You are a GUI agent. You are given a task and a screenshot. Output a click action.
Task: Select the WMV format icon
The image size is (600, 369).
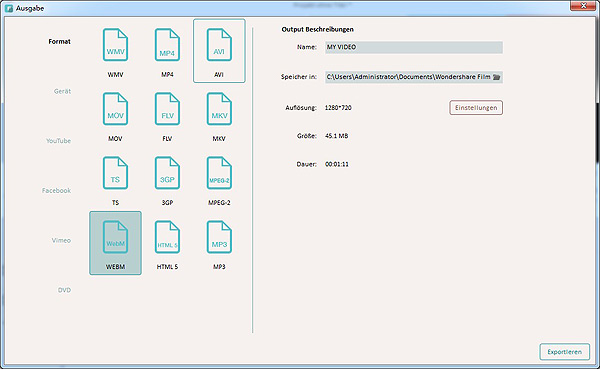(115, 45)
